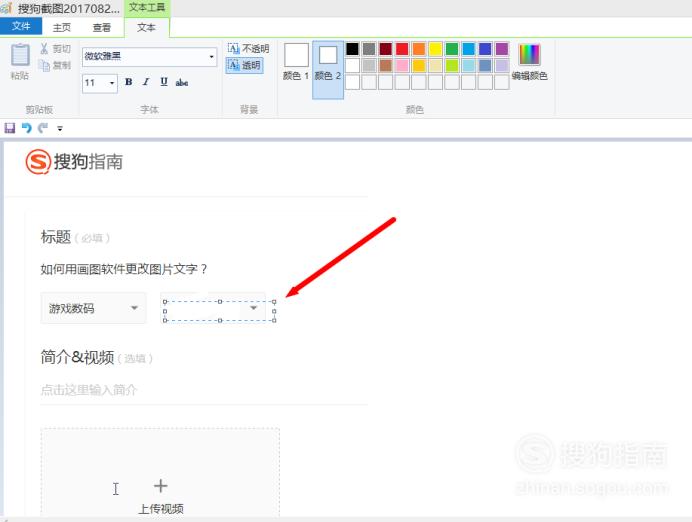This screenshot has height=522, width=692.
Task: Redo the last undone action
Action: click(x=43, y=128)
